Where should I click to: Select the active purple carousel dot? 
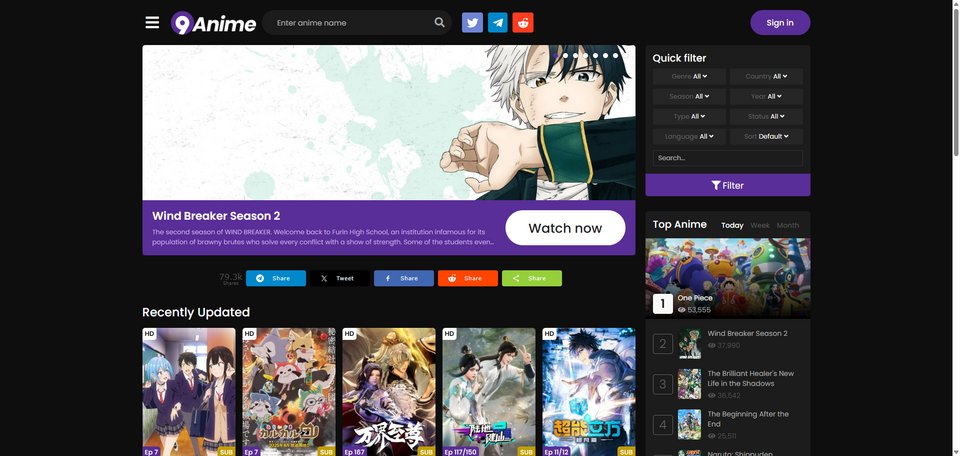tap(555, 56)
